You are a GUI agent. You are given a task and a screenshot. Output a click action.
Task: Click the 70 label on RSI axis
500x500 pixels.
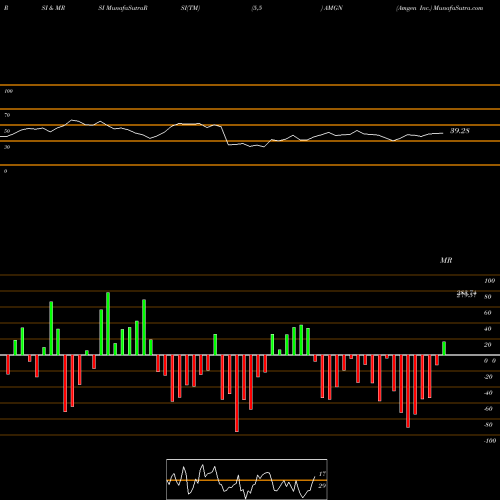pos(7,115)
